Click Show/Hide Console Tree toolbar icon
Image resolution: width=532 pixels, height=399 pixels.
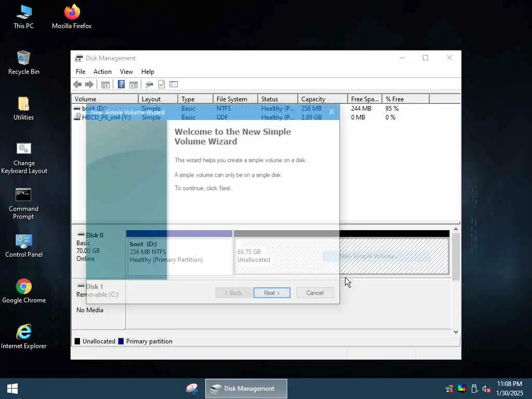pos(105,85)
